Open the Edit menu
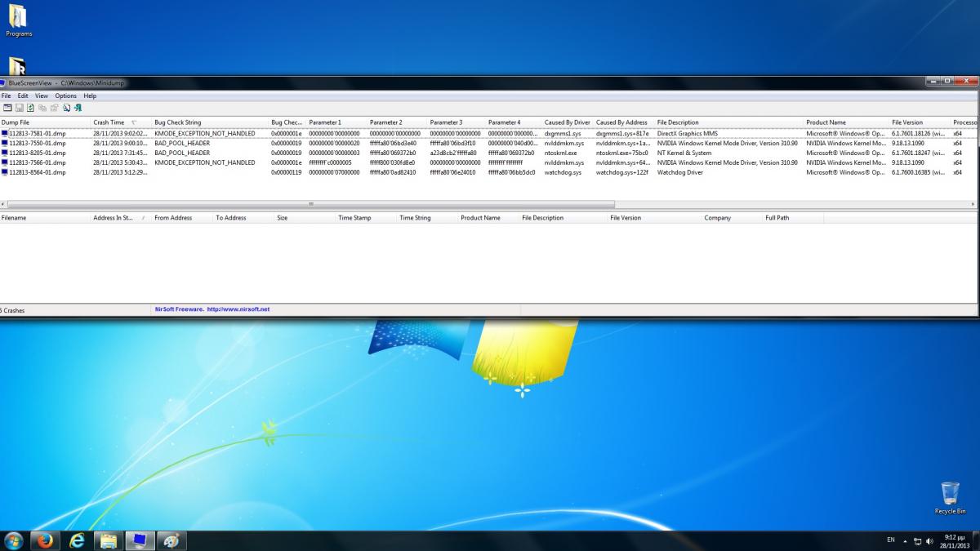 pyautogui.click(x=23, y=96)
